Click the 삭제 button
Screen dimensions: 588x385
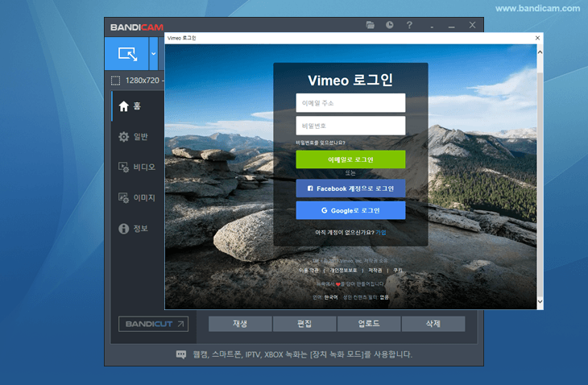[433, 324]
